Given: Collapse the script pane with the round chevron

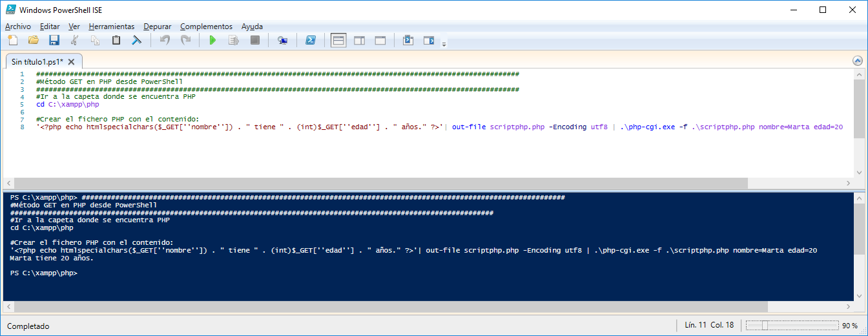Looking at the screenshot, I should coord(858,61).
